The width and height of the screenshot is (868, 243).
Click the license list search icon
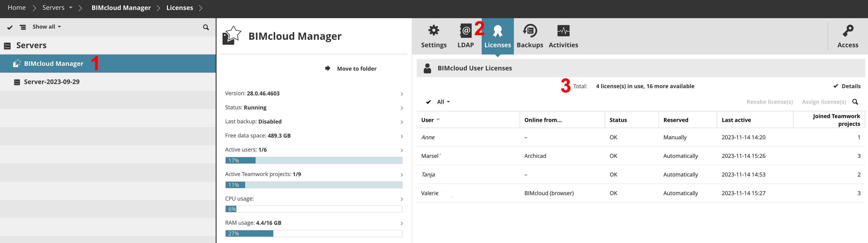coord(855,102)
